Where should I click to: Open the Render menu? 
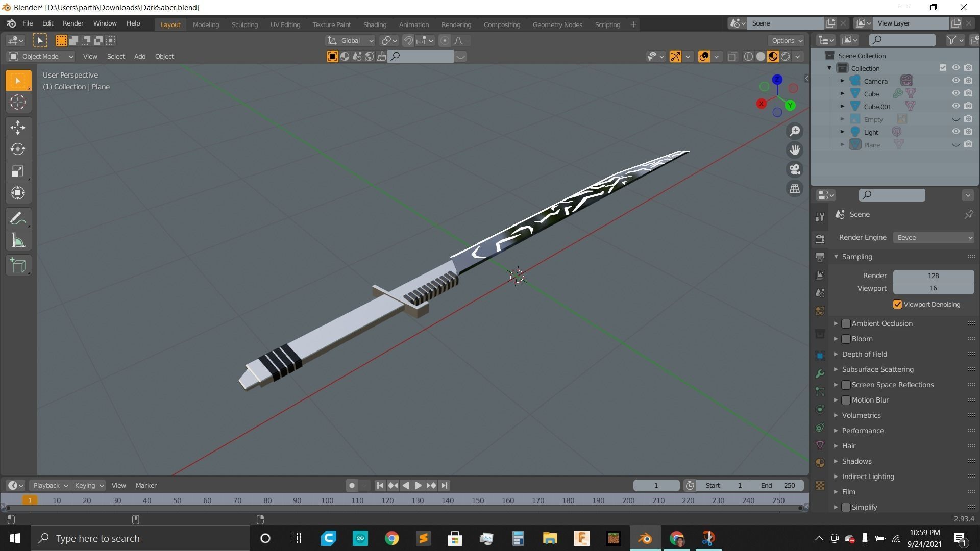click(x=73, y=23)
